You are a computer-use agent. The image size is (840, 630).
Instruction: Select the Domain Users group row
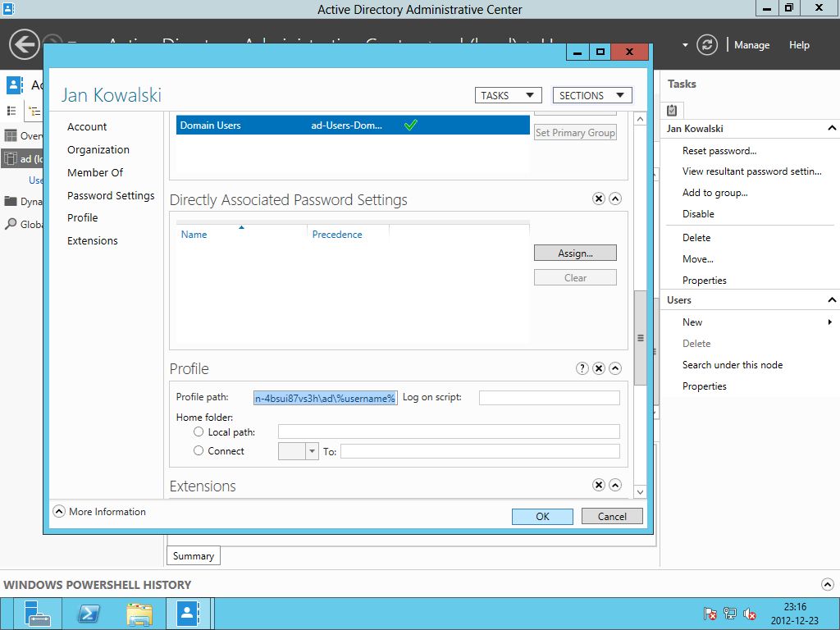(353, 126)
